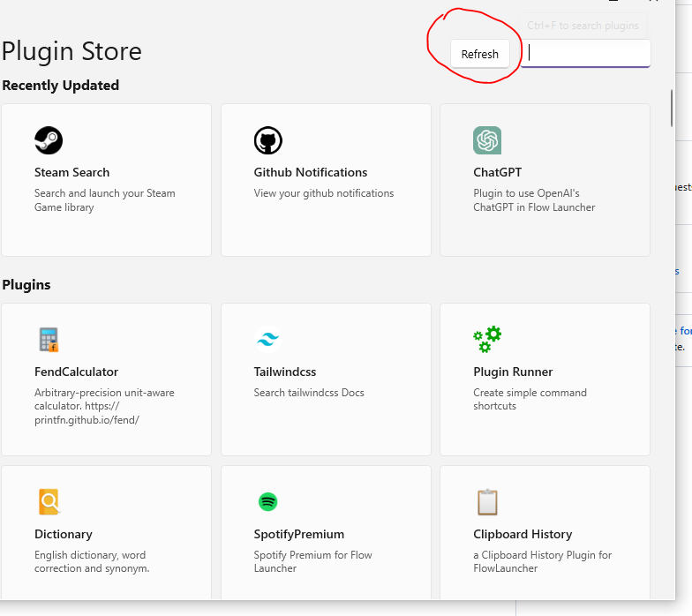Click the Steam Search plugin icon
The width and height of the screenshot is (692, 616).
pos(49,140)
